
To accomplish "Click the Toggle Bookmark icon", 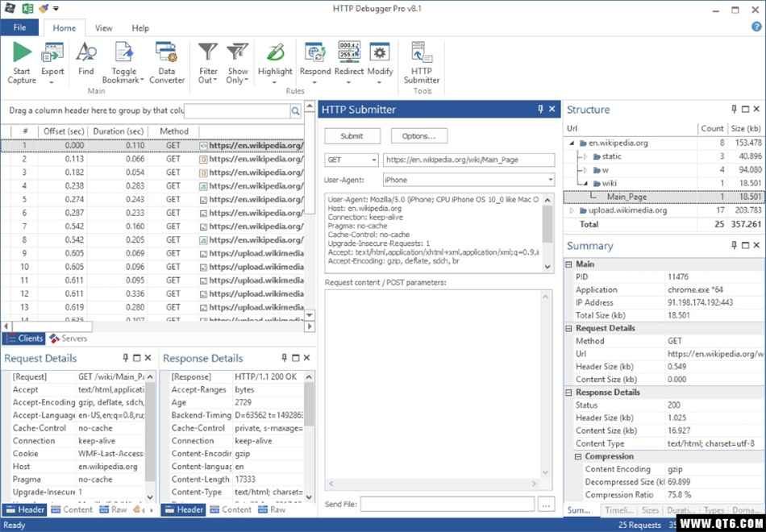I will (x=123, y=52).
